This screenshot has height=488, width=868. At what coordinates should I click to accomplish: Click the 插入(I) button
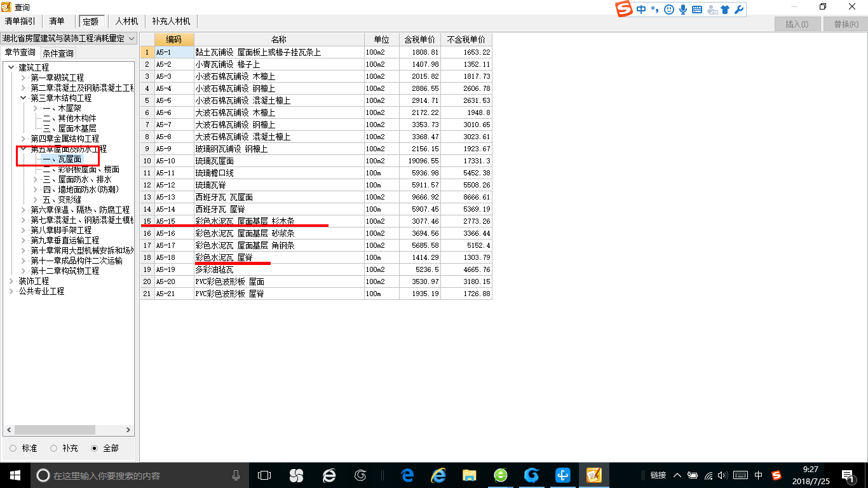point(797,24)
